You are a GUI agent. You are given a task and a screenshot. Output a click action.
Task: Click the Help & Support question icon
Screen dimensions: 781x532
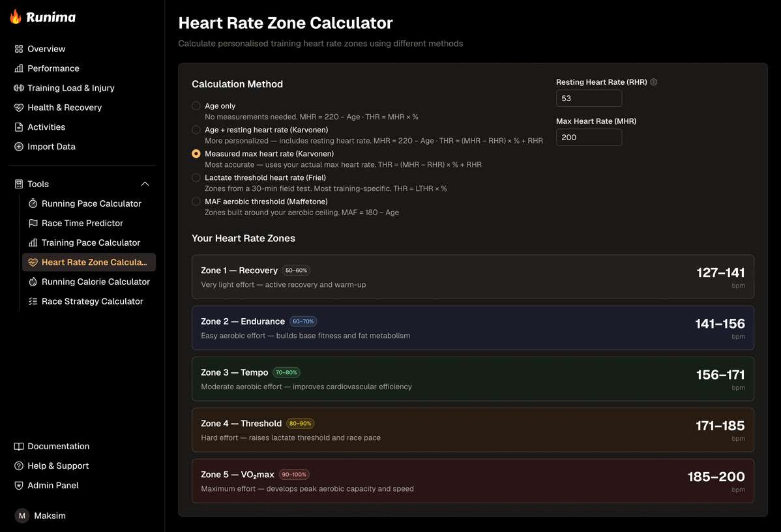19,465
